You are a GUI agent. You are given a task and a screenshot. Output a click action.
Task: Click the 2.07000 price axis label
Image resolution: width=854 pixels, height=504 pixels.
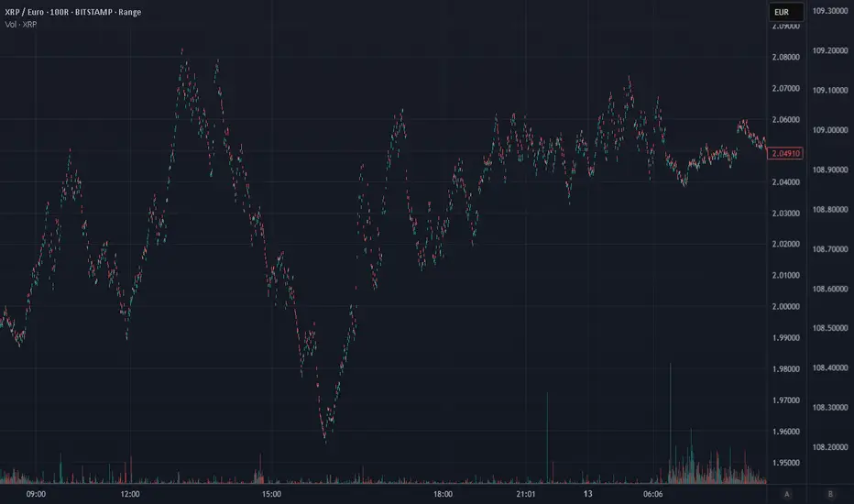pyautogui.click(x=785, y=88)
